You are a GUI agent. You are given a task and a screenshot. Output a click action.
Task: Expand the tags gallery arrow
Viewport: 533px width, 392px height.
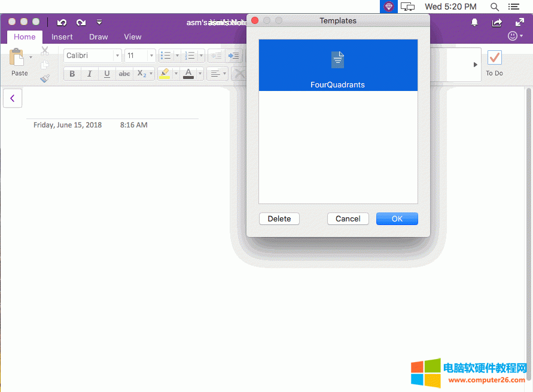(475, 65)
